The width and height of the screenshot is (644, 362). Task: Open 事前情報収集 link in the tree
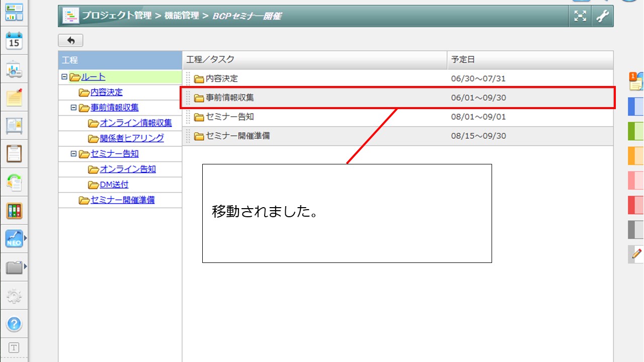click(x=115, y=108)
